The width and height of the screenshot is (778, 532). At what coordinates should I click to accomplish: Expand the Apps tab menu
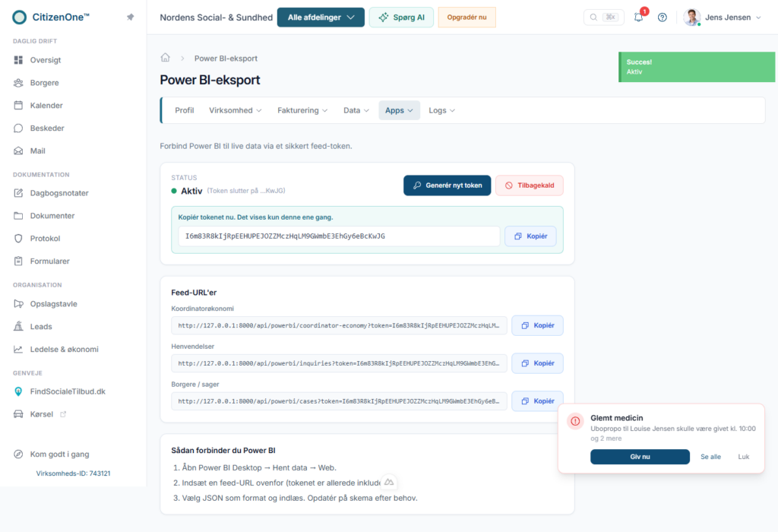click(399, 110)
